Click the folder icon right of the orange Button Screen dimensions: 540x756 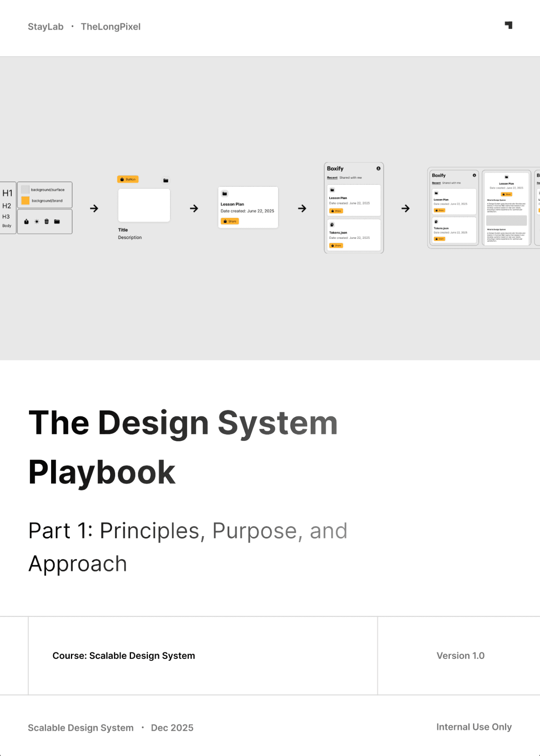[x=166, y=180]
